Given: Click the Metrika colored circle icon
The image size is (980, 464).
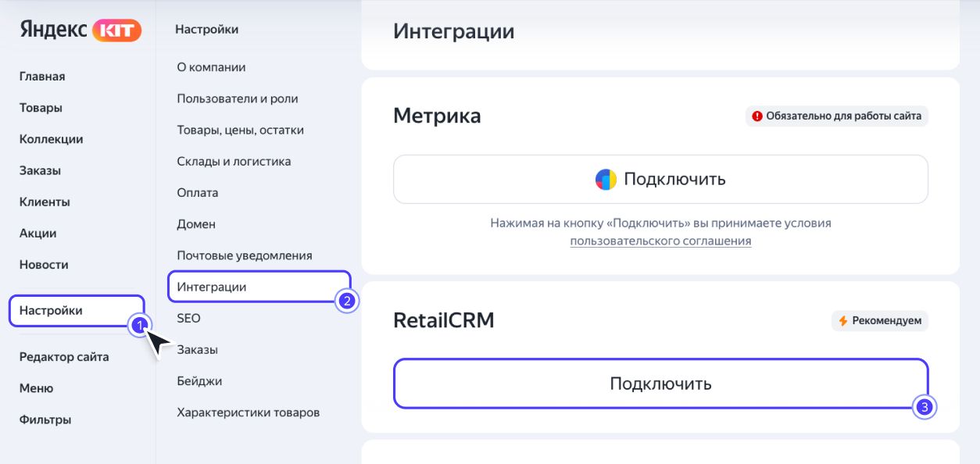Looking at the screenshot, I should [606, 179].
